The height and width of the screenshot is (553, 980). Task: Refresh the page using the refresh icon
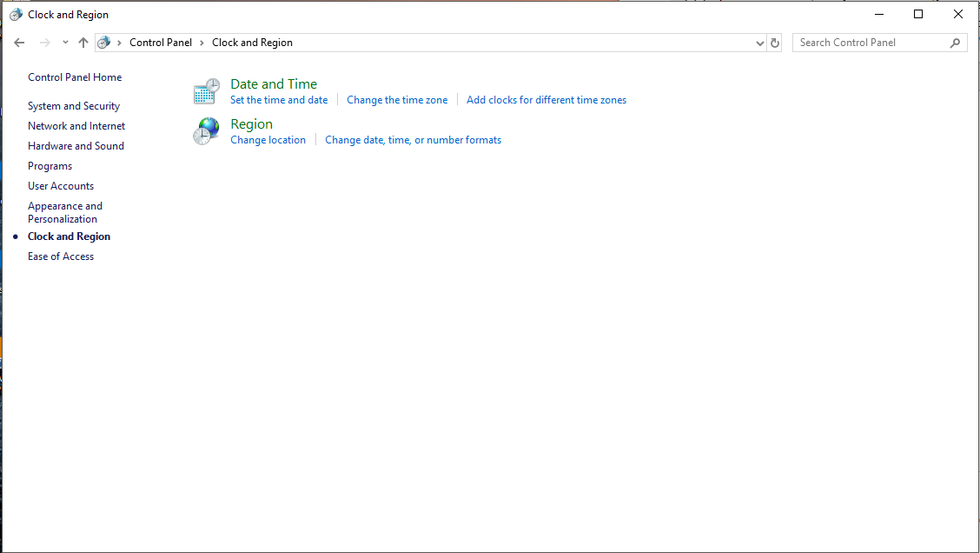click(x=774, y=42)
